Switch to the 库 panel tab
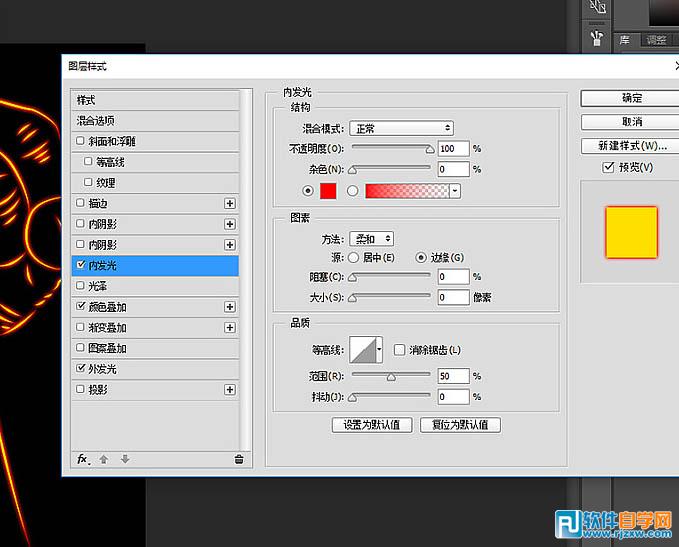This screenshot has width=679, height=547. (625, 40)
